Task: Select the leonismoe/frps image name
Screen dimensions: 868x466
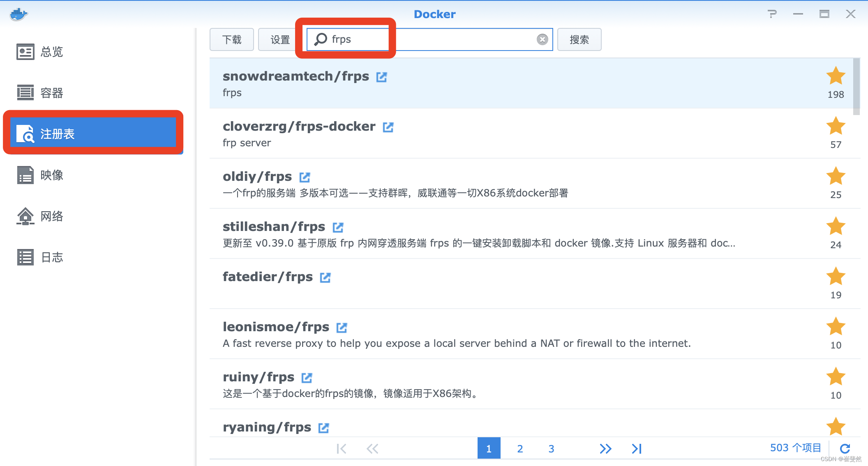Action: tap(276, 327)
